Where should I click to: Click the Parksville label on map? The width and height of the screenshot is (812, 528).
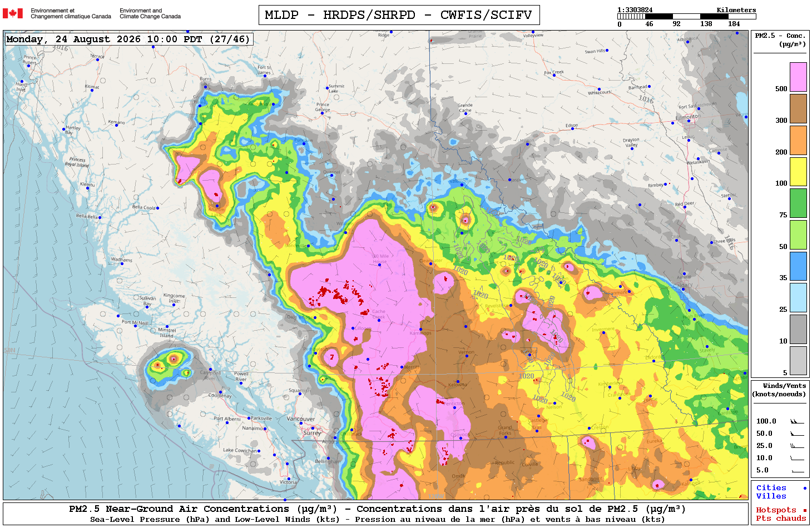tap(261, 418)
